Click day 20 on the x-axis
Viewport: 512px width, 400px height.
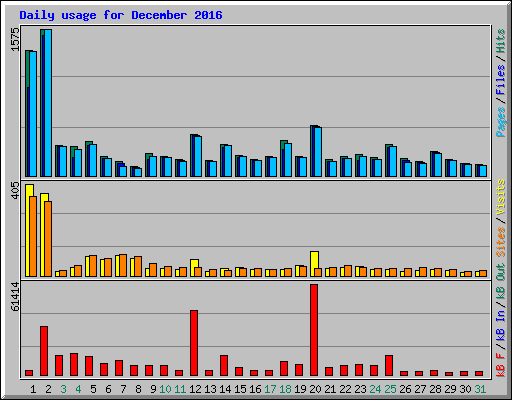pyautogui.click(x=315, y=389)
